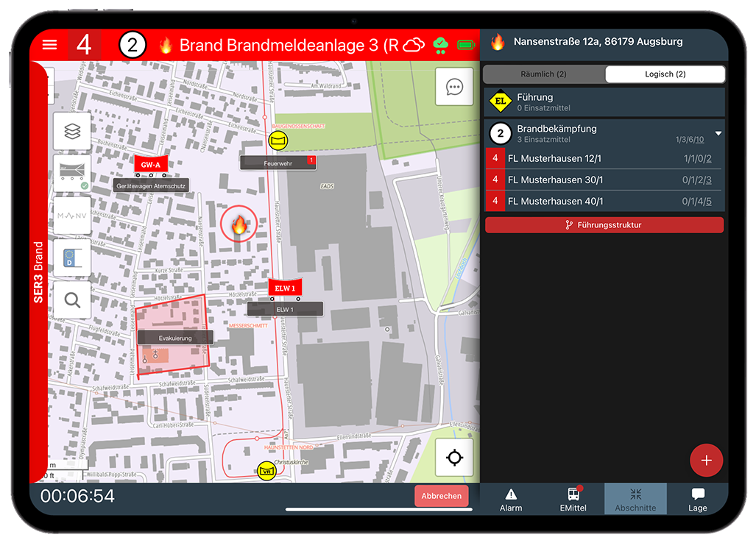The image size is (756, 543).
Task: Tap the red plus add button
Action: (x=706, y=461)
